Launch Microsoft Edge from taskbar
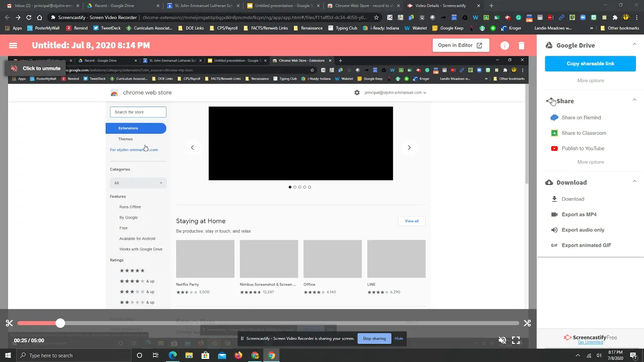 coord(173,355)
